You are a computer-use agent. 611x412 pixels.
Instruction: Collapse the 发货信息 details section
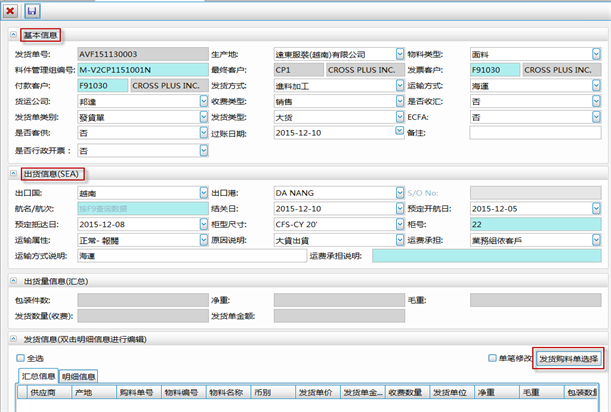(12, 341)
